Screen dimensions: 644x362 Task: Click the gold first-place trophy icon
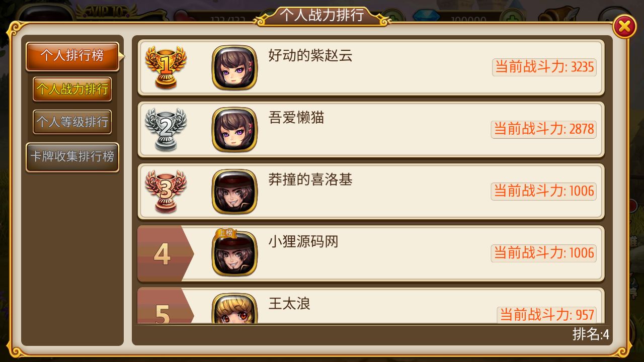coord(166,67)
